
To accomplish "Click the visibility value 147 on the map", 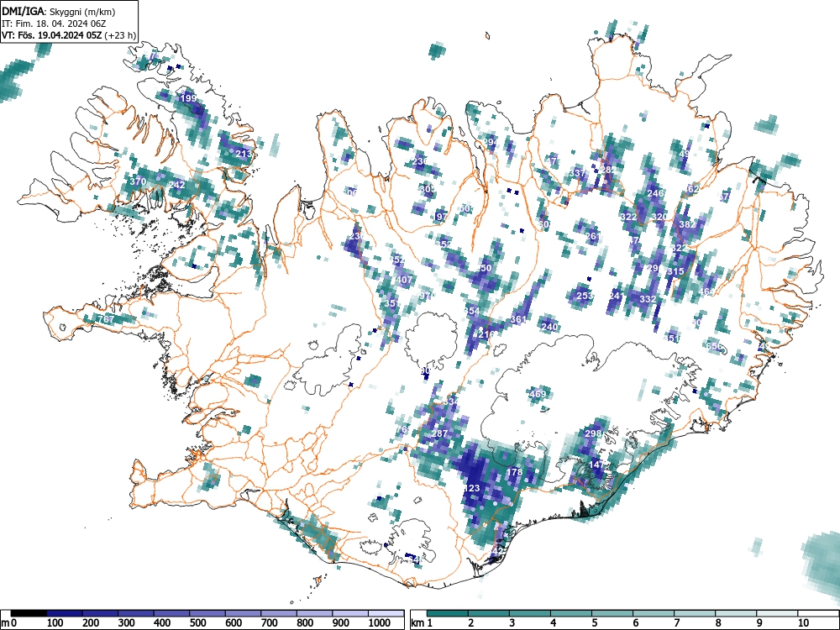I will pos(597,465).
